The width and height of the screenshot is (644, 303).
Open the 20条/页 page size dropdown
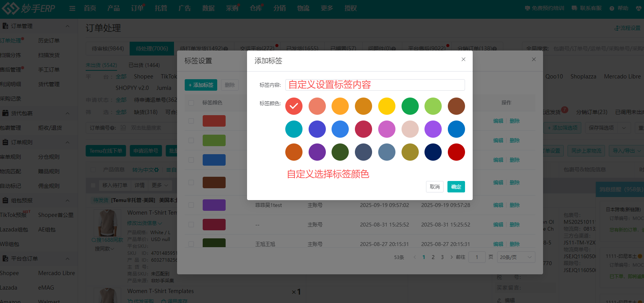(516, 257)
